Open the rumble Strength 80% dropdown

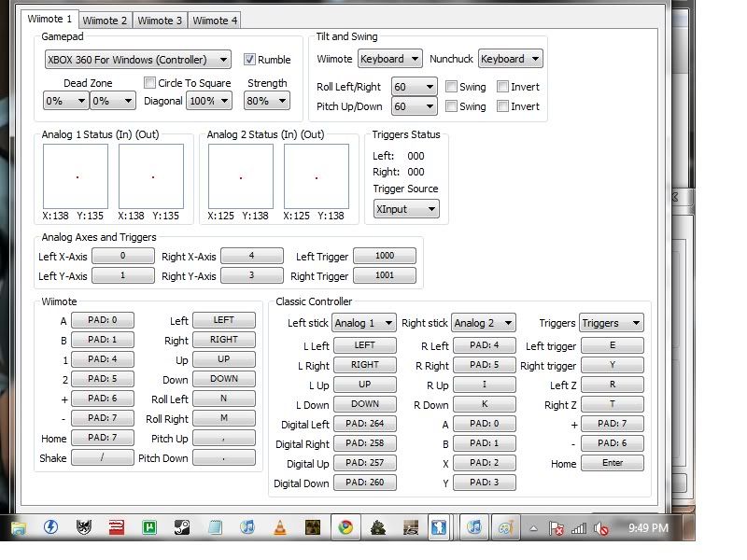267,101
